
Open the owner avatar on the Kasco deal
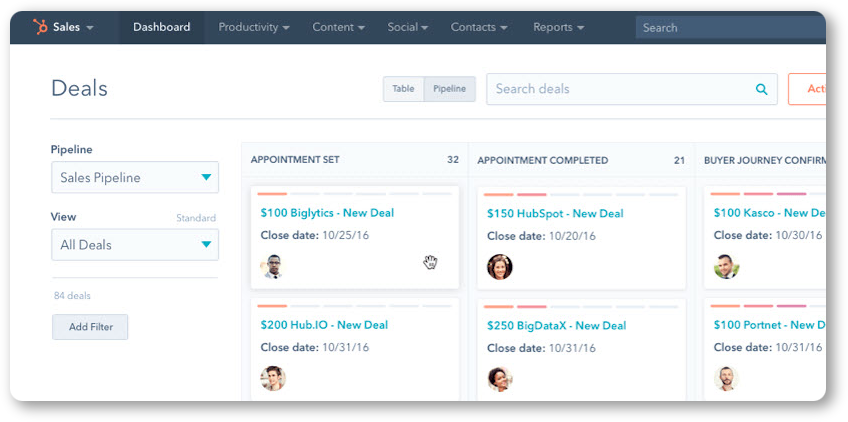point(726,267)
